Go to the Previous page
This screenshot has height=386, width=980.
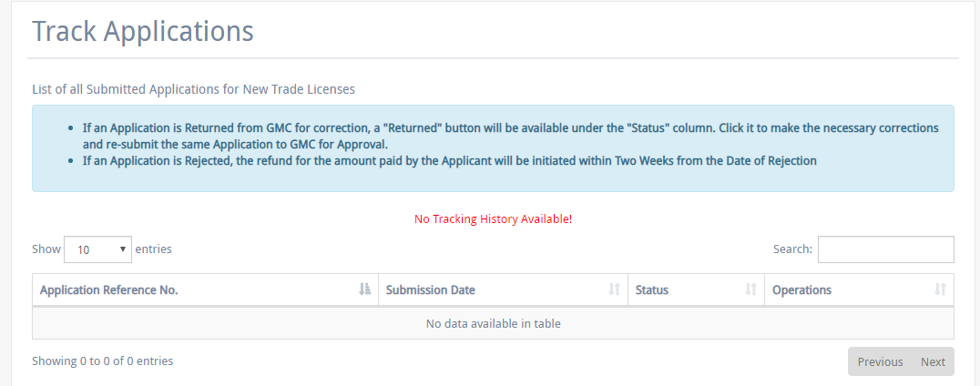tap(880, 361)
